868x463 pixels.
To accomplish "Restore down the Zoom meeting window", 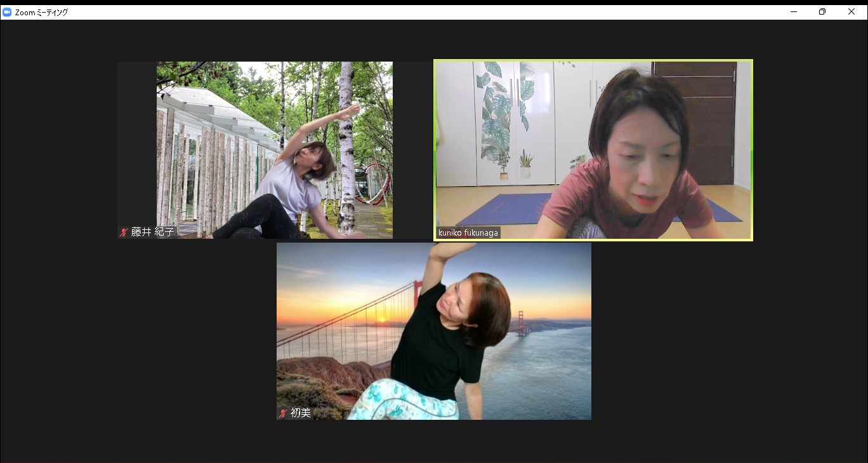I will pyautogui.click(x=822, y=11).
